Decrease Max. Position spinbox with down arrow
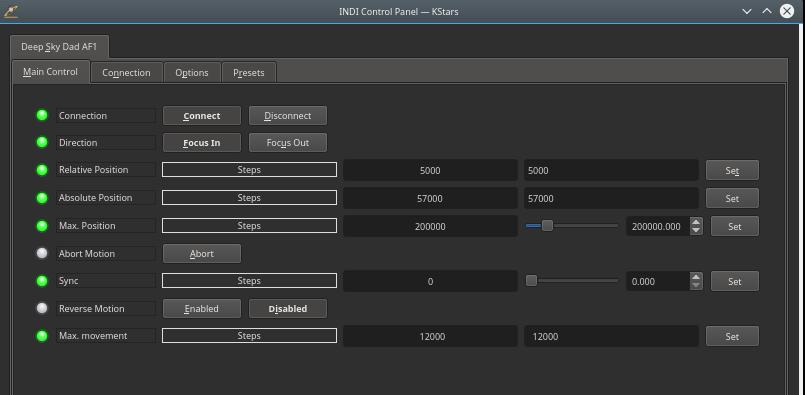This screenshot has width=805, height=395. point(696,230)
